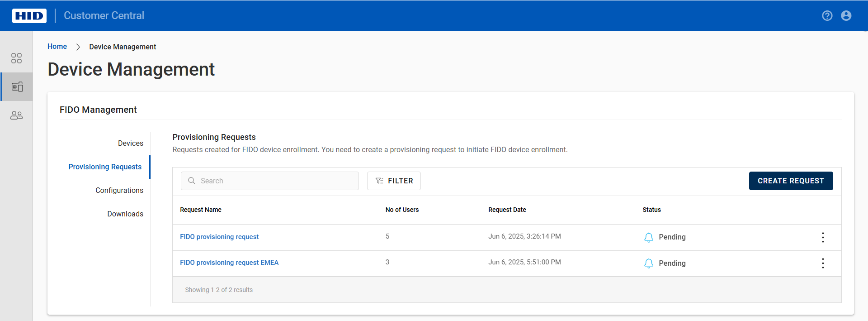Select the Device Management sidebar icon

coord(17,86)
